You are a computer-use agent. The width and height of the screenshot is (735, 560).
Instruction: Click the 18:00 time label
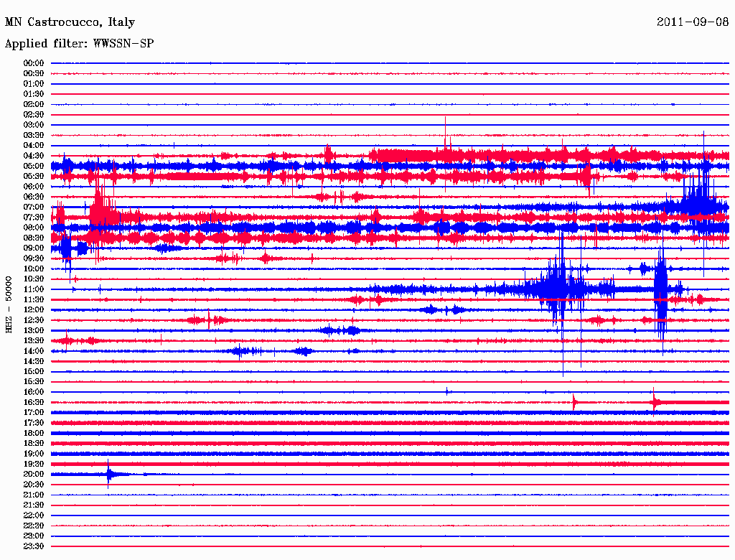click(x=33, y=434)
